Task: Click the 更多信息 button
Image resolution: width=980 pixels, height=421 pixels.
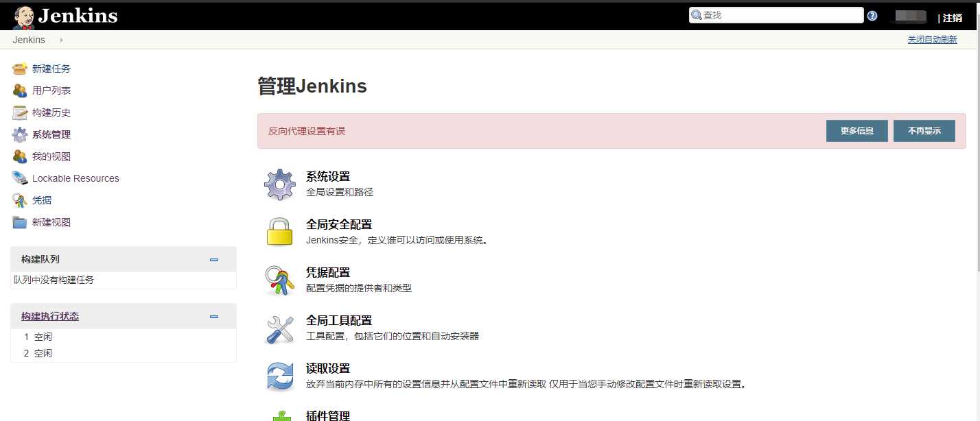Action: [x=857, y=131]
